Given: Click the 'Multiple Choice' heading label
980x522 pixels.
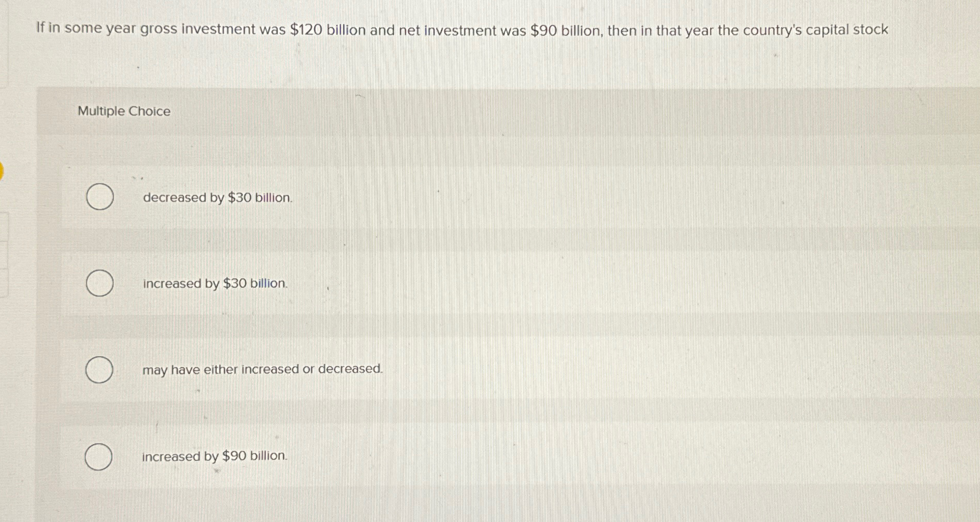Looking at the screenshot, I should [123, 111].
